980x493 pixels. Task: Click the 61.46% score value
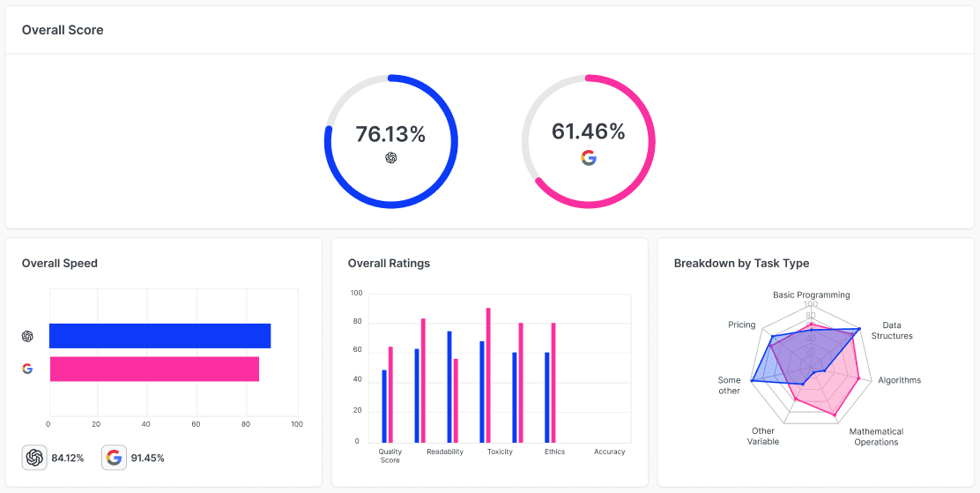tap(588, 131)
